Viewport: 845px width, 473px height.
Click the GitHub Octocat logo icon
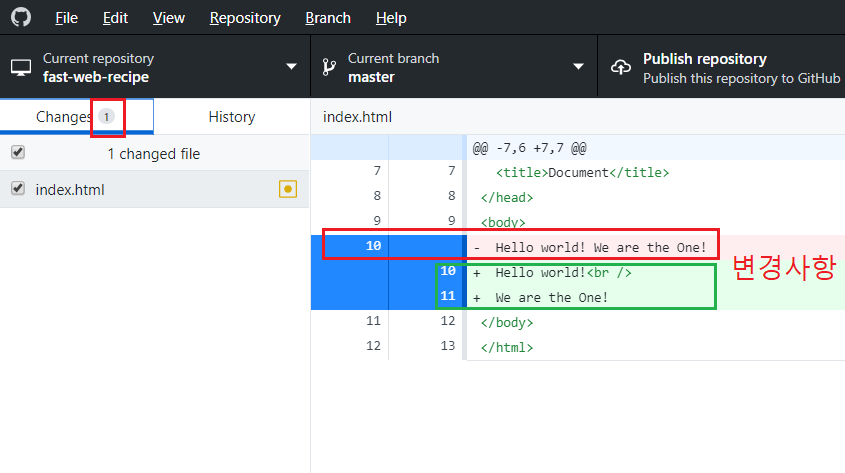(21, 17)
